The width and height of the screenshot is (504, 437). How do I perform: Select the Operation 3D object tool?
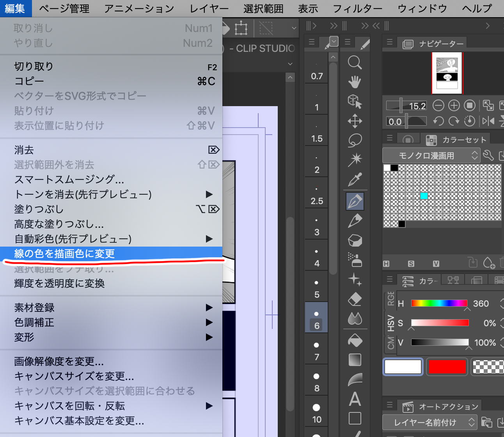coord(355,101)
